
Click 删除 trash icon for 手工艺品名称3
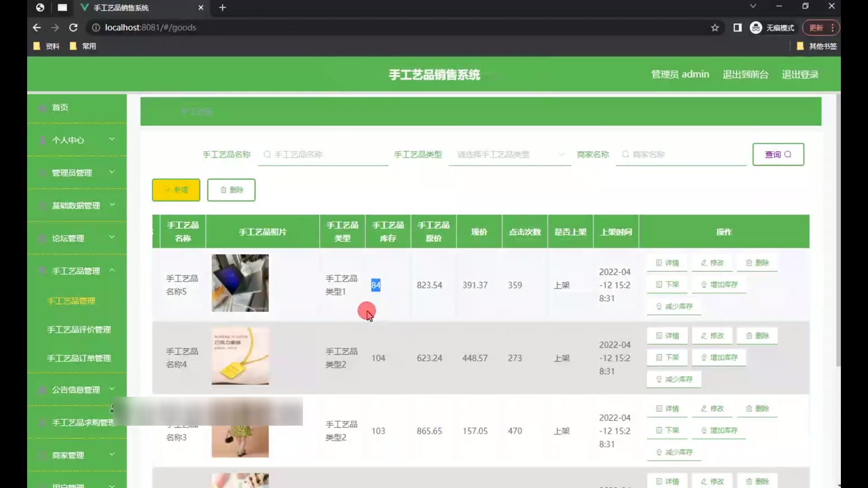tap(749, 408)
